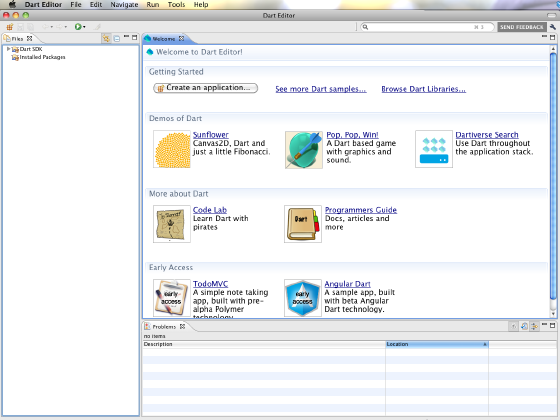The width and height of the screenshot is (560, 420).
Task: Click the faded pencil toolbar icon
Action: pos(97,27)
